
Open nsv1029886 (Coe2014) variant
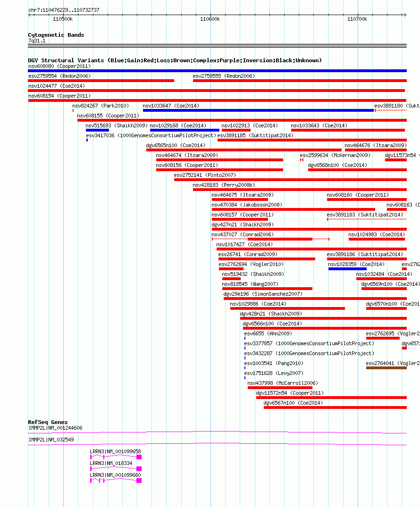pos(258,304)
